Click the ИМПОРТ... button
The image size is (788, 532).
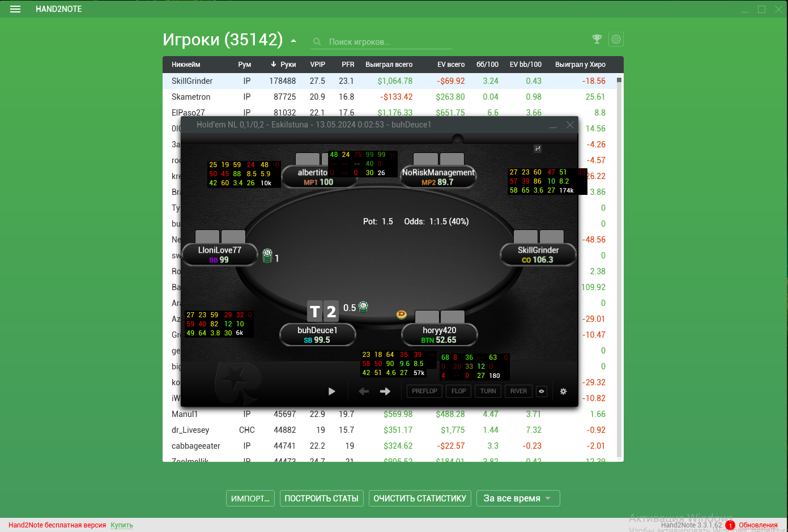250,498
